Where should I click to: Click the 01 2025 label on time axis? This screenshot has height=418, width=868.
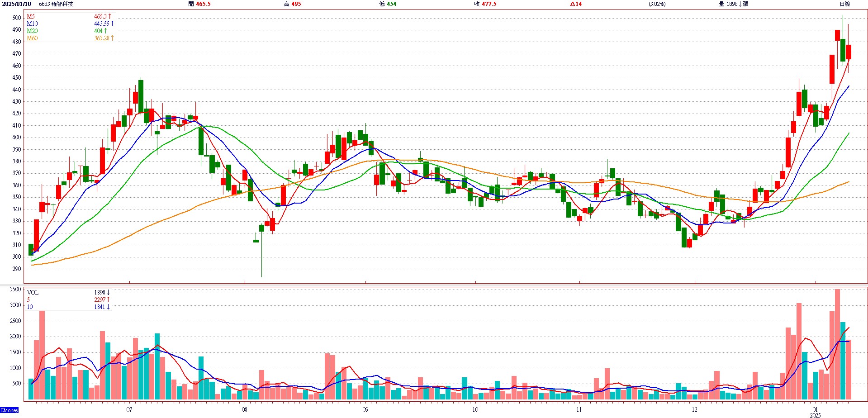tap(815, 412)
